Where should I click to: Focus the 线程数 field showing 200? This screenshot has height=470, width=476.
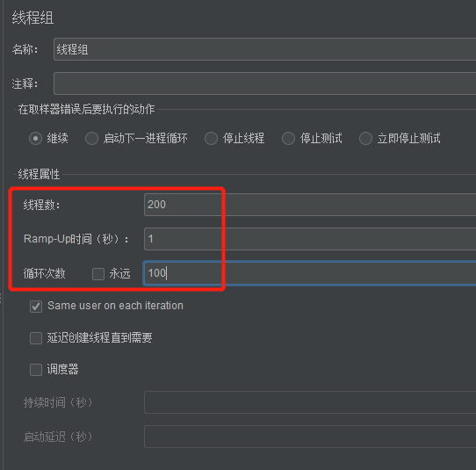[310, 205]
